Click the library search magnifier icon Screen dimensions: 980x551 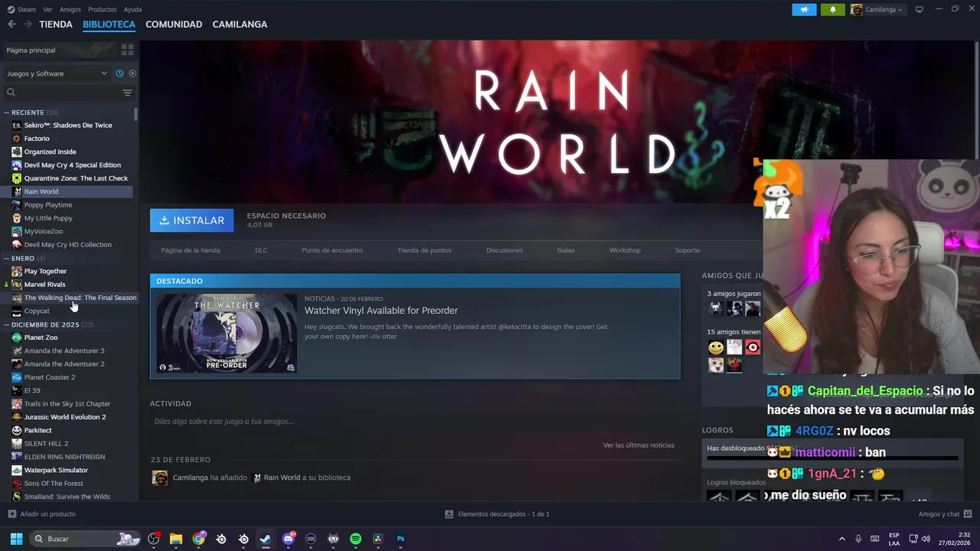11,93
